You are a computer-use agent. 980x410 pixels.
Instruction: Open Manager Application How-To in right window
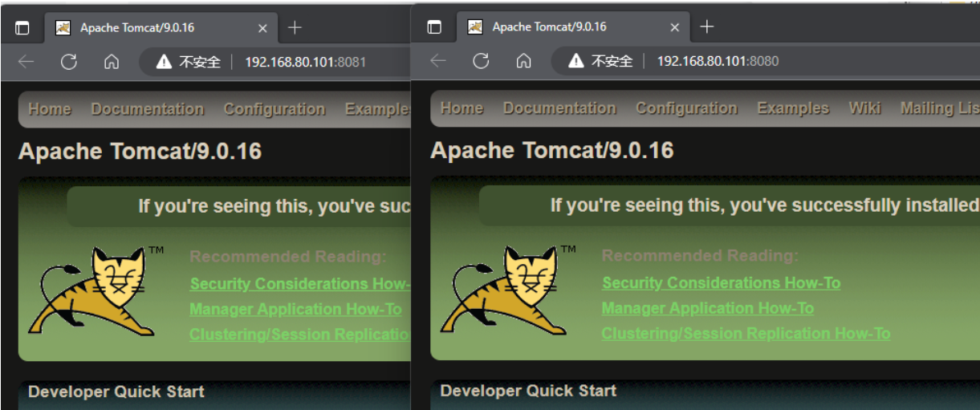tap(707, 308)
